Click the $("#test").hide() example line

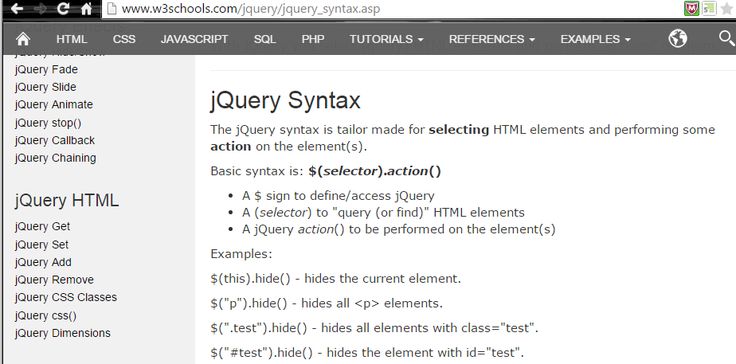[367, 352]
